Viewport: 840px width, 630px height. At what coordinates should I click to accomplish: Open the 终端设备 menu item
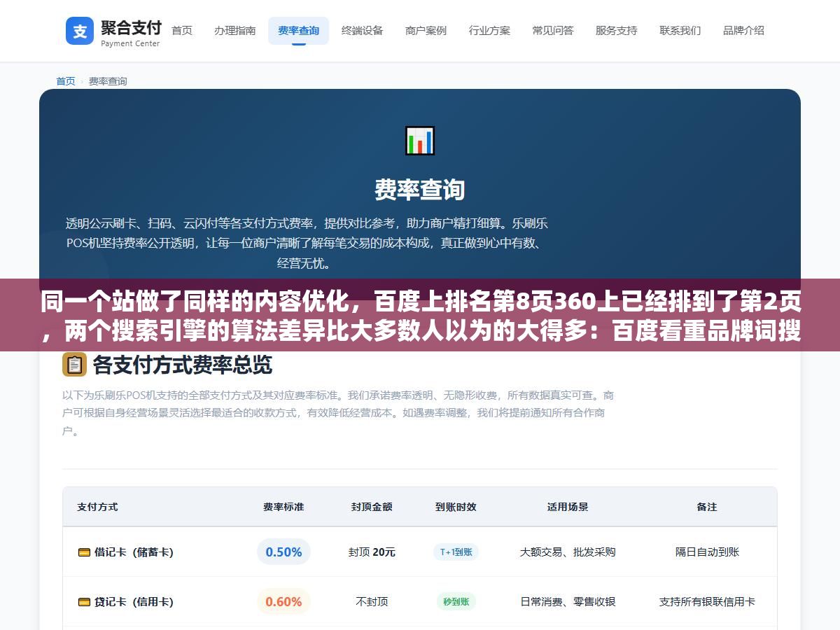click(363, 31)
